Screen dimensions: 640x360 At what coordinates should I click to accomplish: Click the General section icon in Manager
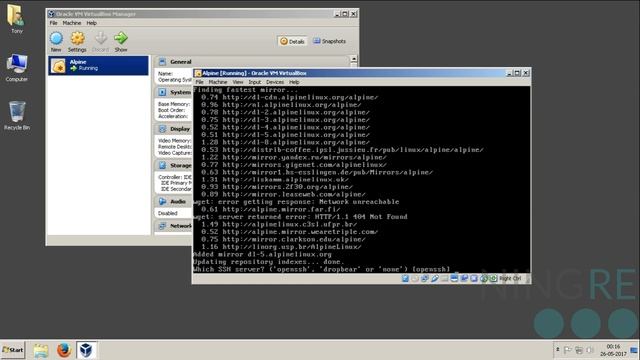click(162, 62)
